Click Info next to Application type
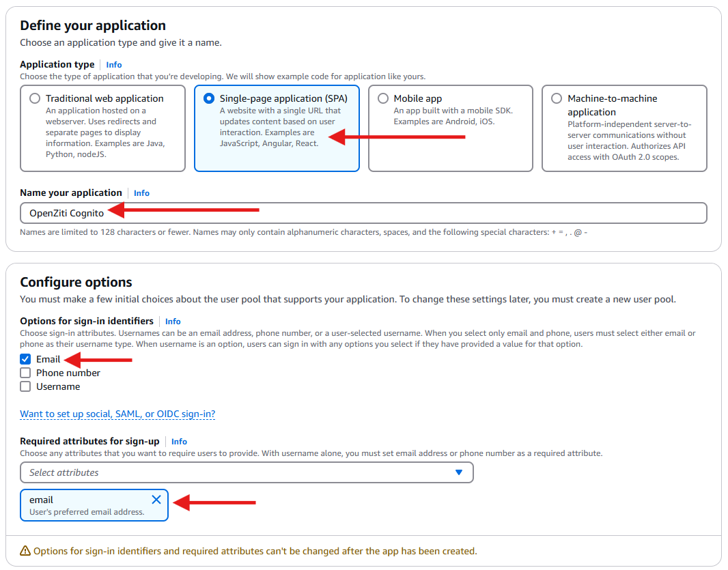This screenshot has width=728, height=570. [x=113, y=64]
